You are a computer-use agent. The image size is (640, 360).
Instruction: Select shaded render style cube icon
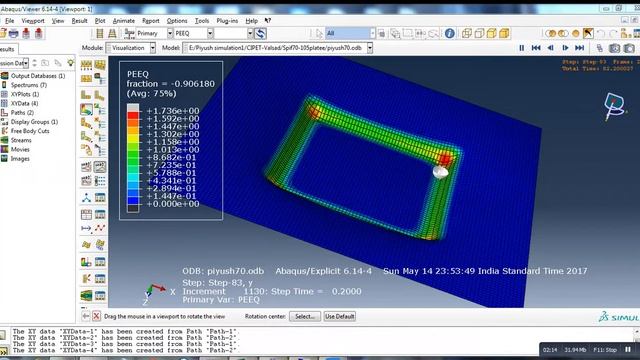[504, 33]
